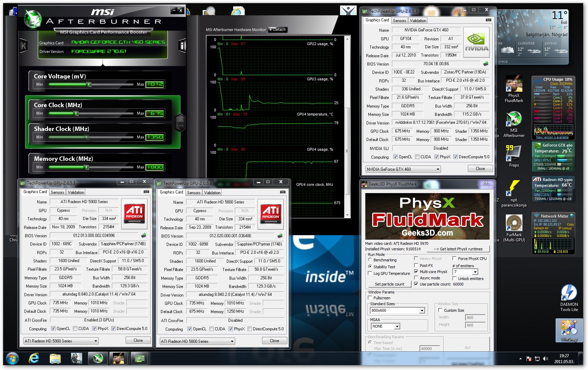Switch to Validation tab in GTX 460 GPU-Z

[418, 21]
